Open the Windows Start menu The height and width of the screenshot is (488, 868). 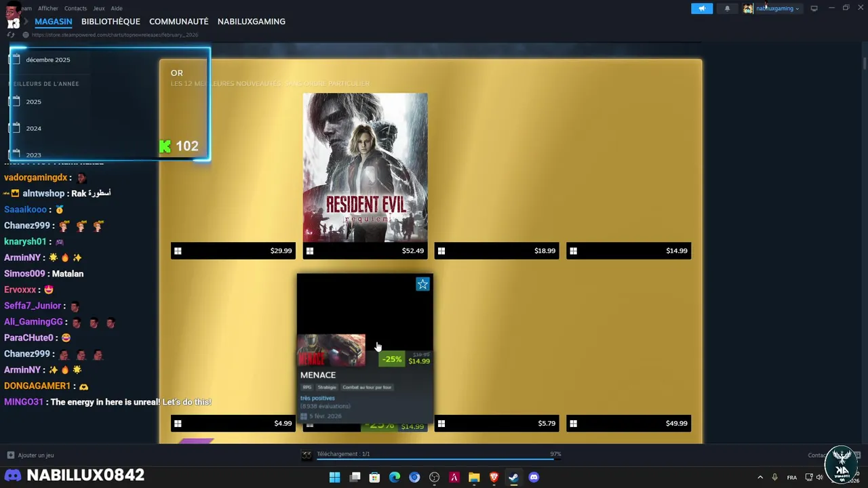tap(334, 477)
